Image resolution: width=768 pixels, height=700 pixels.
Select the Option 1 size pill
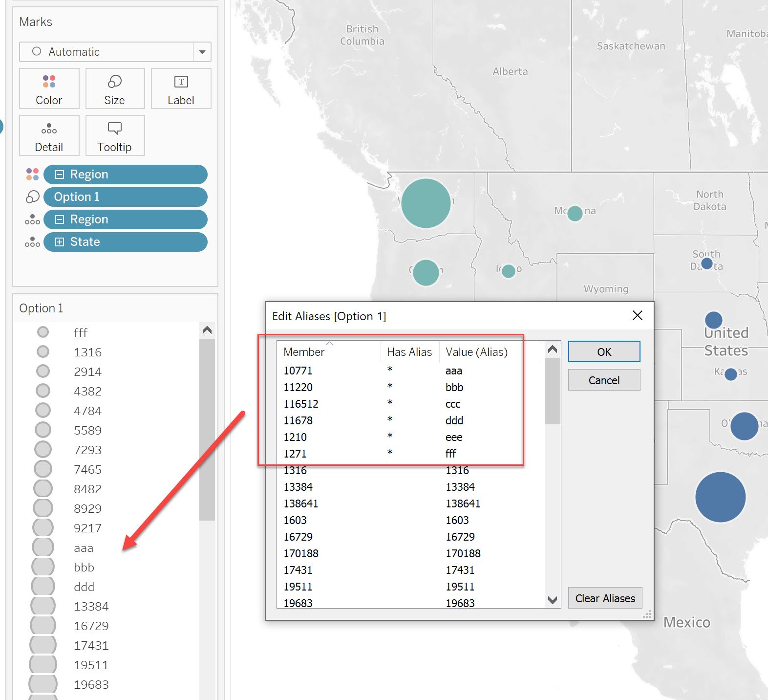click(126, 197)
